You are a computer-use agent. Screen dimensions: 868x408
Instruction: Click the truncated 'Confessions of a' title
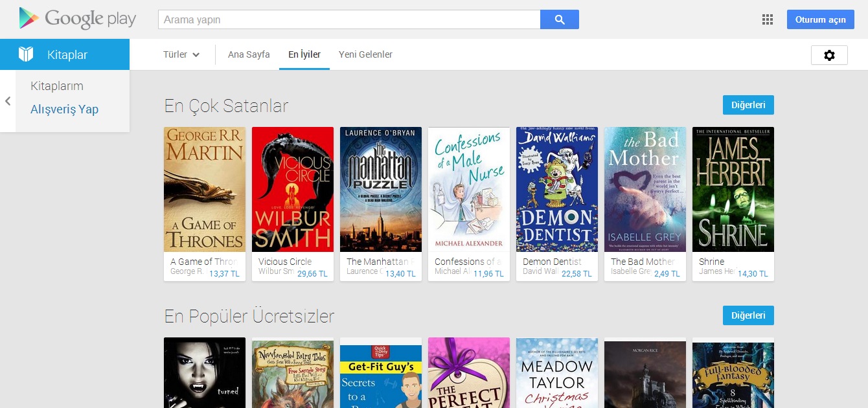(468, 262)
